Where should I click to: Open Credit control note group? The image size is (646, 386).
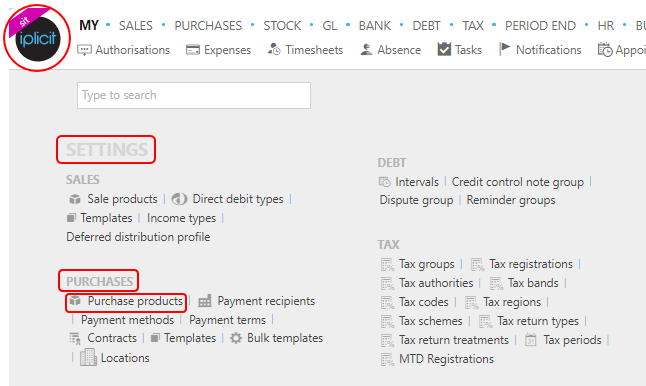[x=517, y=182]
